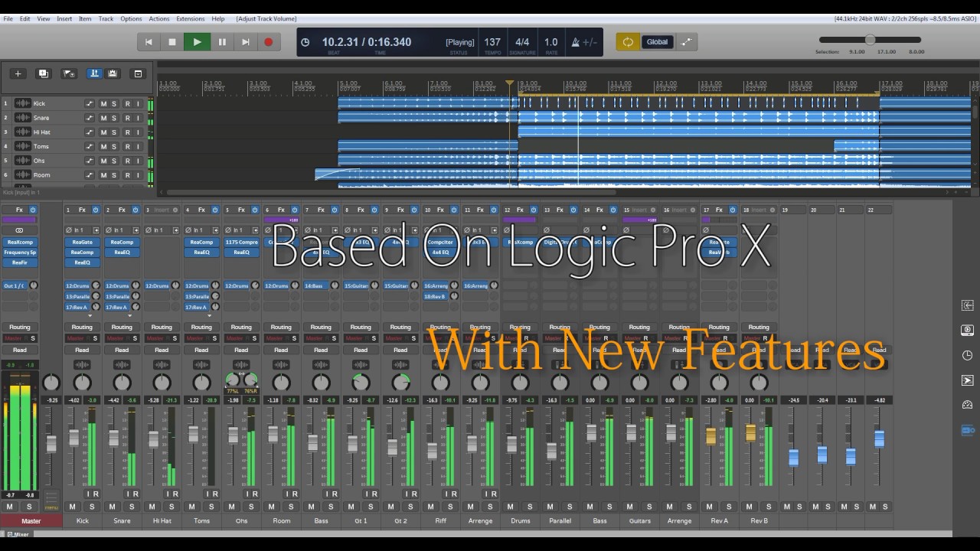
Task: Mute the Bass channel in mixer
Action: tap(311, 507)
